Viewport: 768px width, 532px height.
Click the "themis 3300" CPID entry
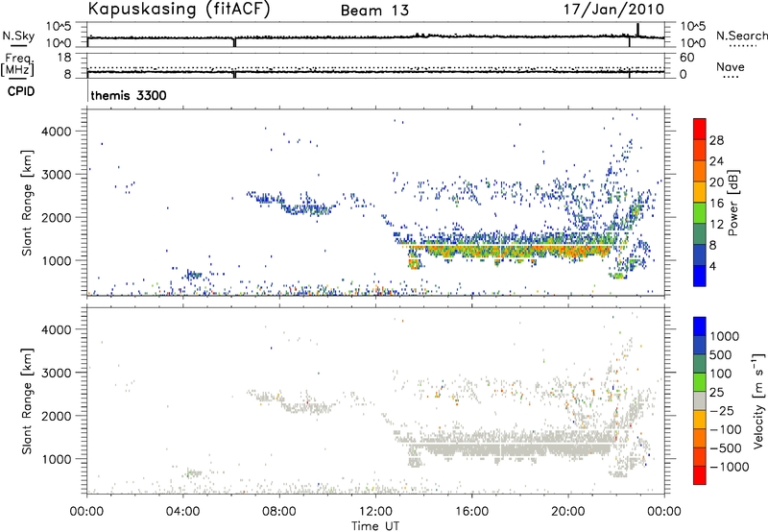(x=129, y=95)
